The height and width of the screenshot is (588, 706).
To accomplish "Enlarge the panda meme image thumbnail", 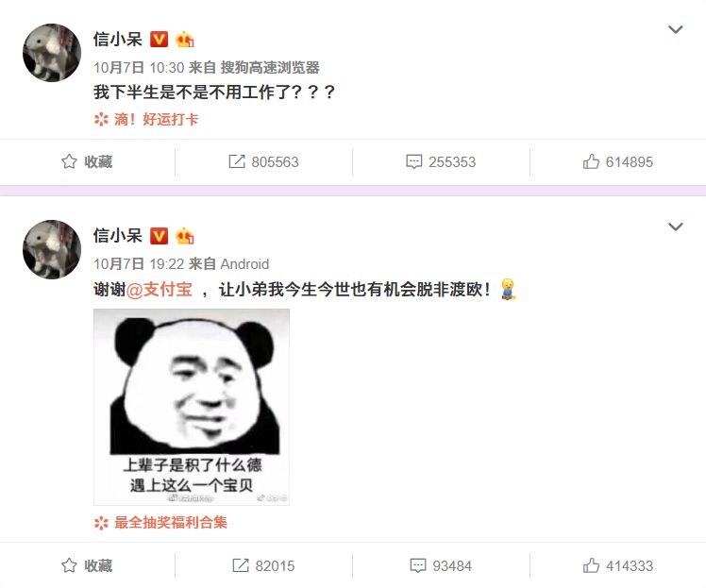I will (192, 407).
